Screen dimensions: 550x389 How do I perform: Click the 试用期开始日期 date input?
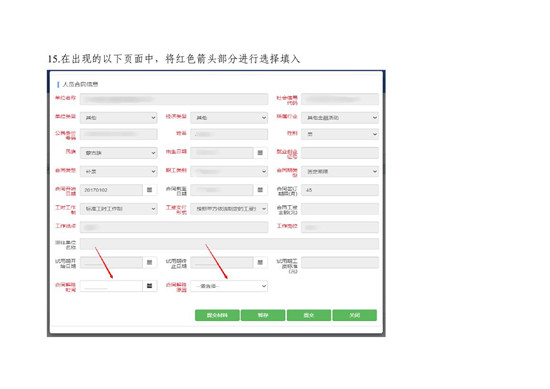point(111,262)
